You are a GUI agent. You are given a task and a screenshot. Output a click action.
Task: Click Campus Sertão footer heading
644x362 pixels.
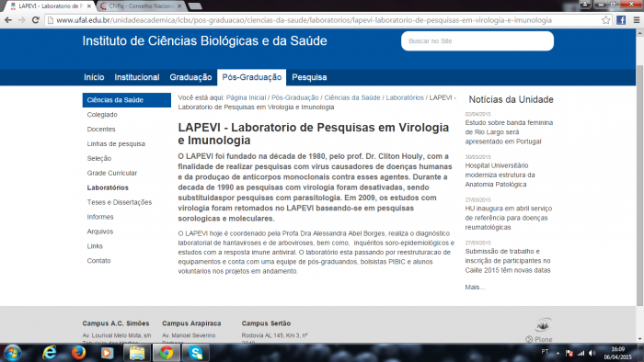pyautogui.click(x=266, y=323)
